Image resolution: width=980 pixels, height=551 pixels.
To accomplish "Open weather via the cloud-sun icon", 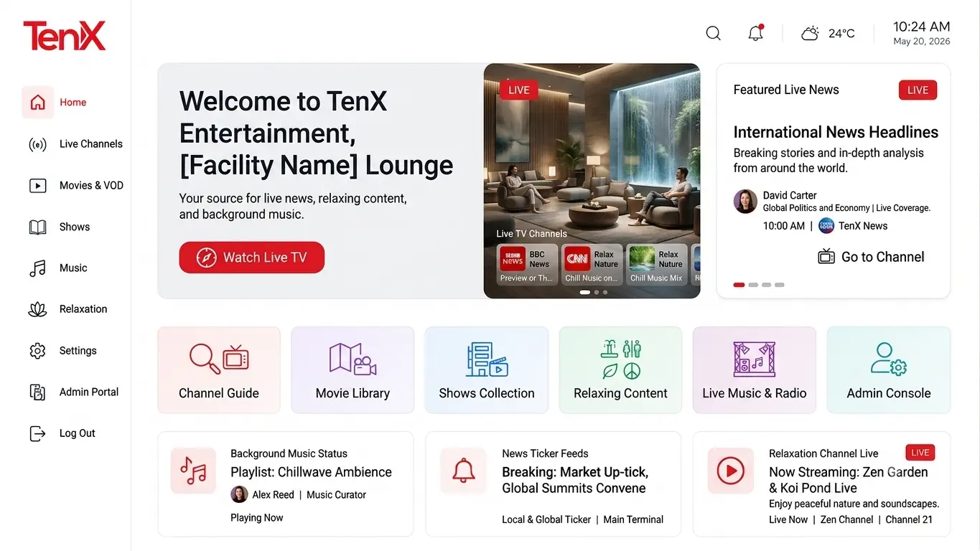I will click(x=810, y=33).
